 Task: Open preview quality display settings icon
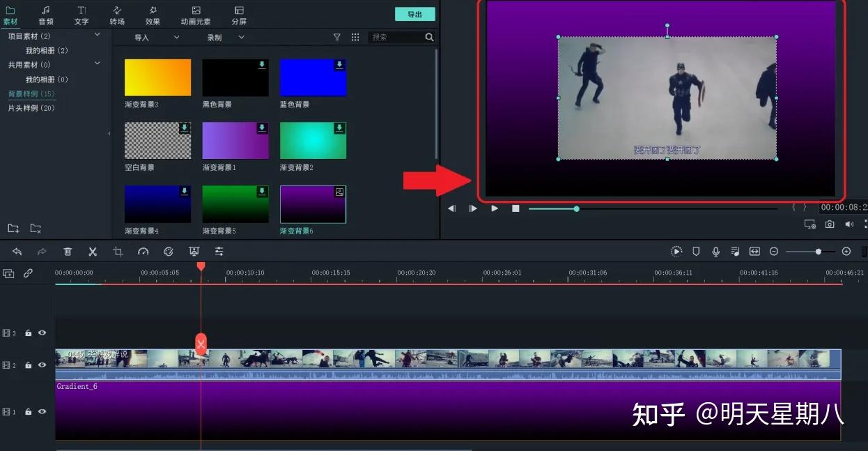coord(809,224)
